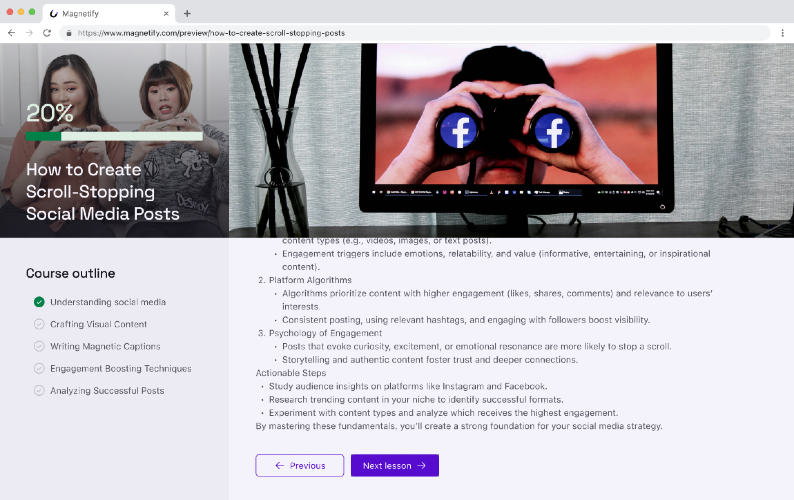Click the browser back arrow

(11, 33)
